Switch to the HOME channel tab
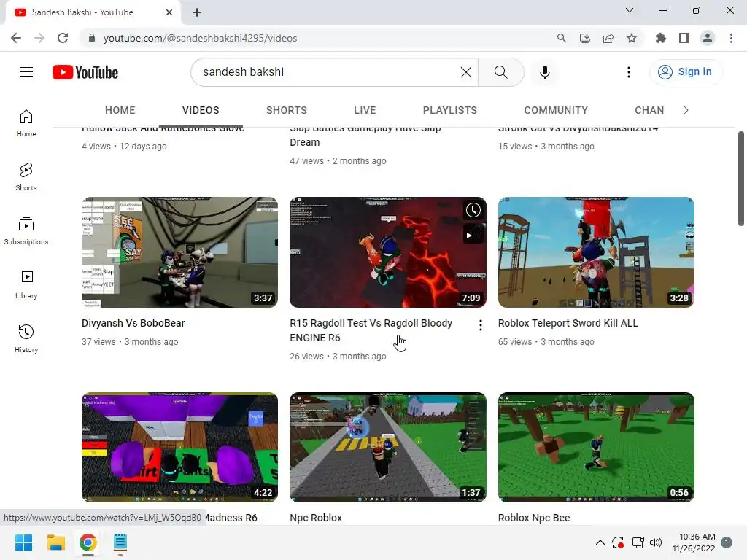The image size is (747, 560). pyautogui.click(x=120, y=111)
